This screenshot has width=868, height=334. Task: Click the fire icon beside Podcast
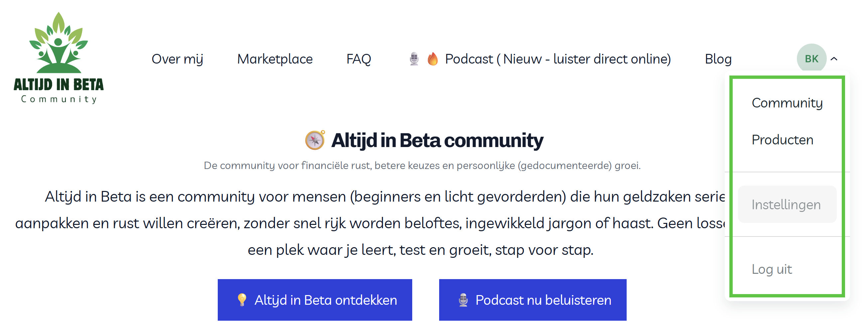click(x=433, y=59)
